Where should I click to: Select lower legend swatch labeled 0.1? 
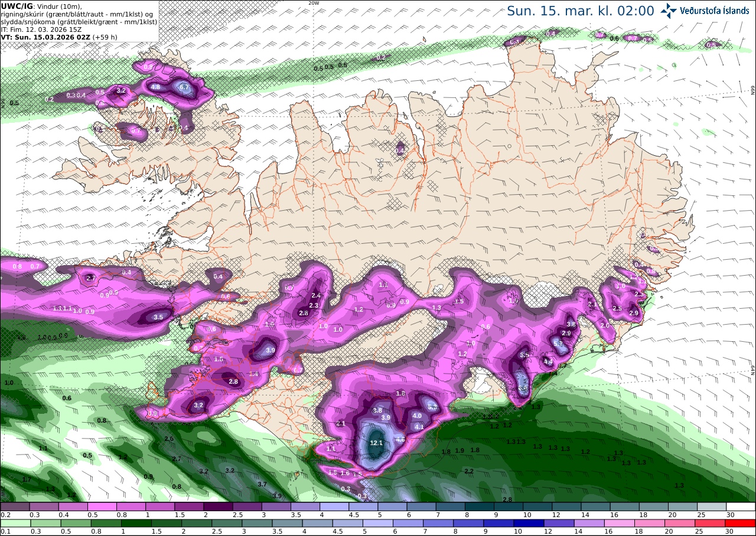[x=14, y=523]
